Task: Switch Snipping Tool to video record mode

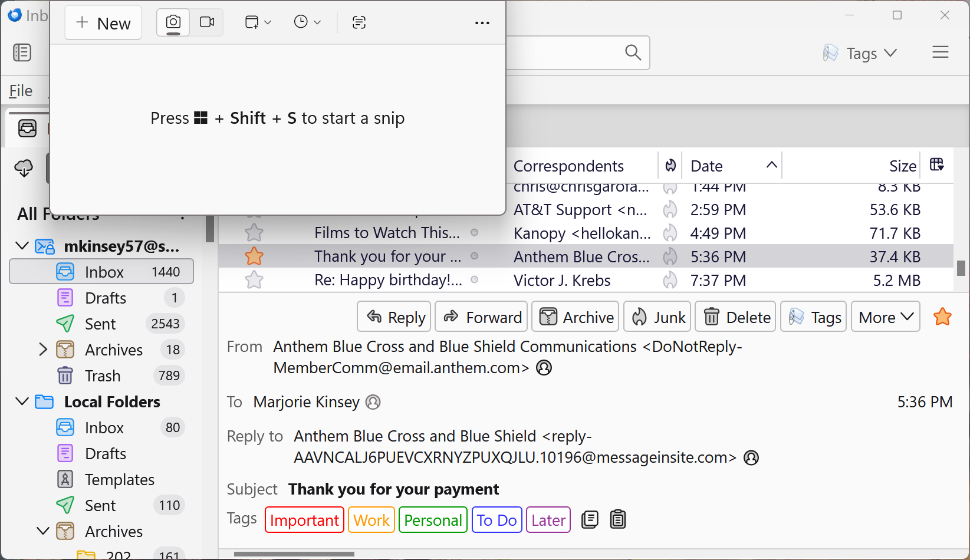Action: click(x=207, y=22)
